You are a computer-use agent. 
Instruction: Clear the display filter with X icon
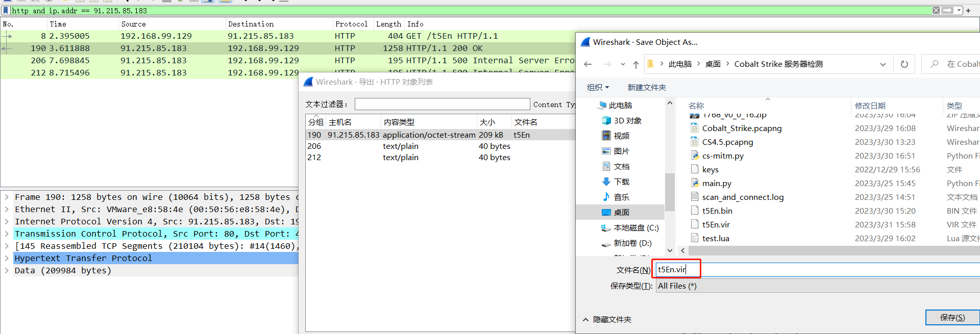click(x=936, y=10)
